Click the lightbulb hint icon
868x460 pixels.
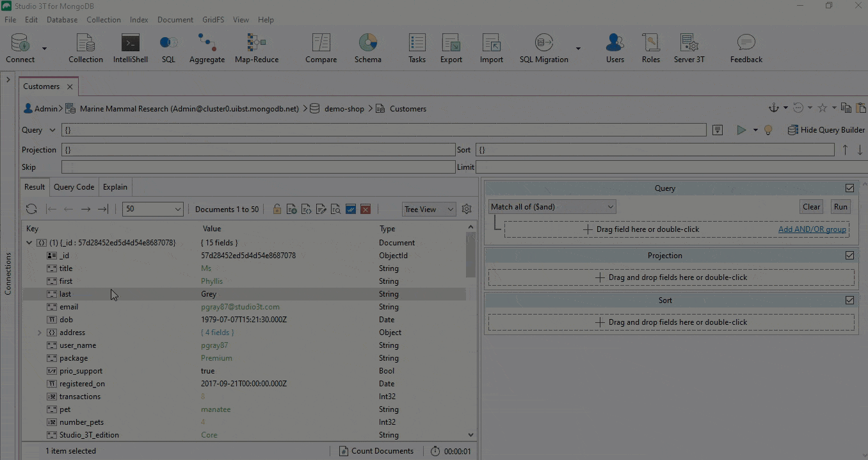(768, 130)
